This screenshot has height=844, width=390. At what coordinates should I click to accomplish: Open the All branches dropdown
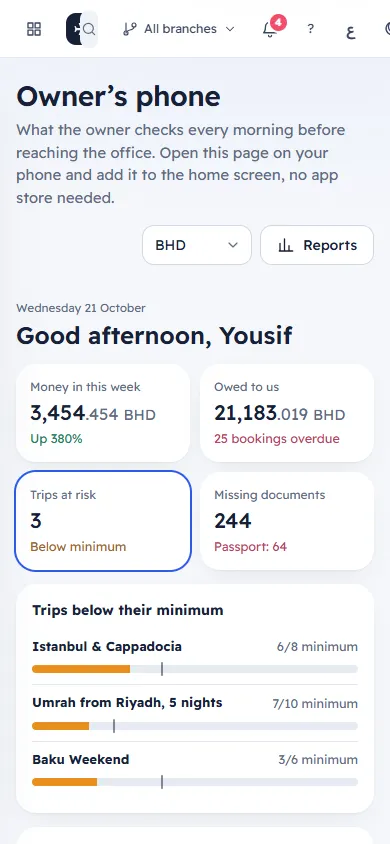(179, 29)
